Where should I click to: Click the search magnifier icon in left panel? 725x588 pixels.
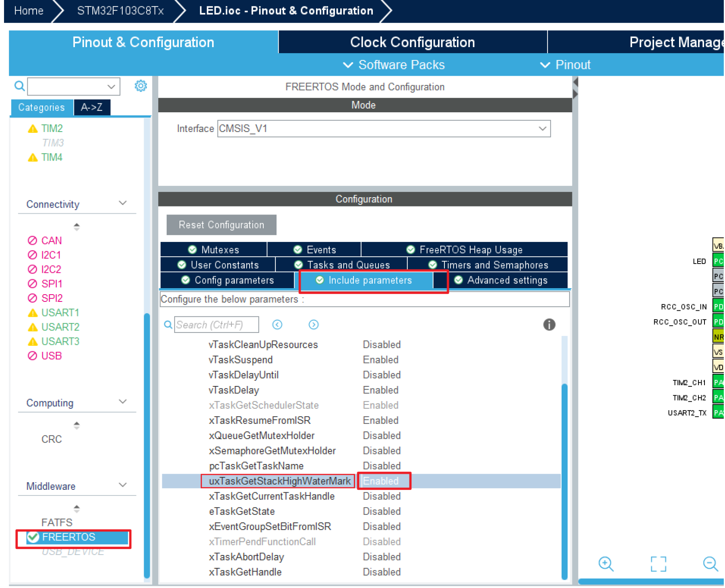[19, 86]
